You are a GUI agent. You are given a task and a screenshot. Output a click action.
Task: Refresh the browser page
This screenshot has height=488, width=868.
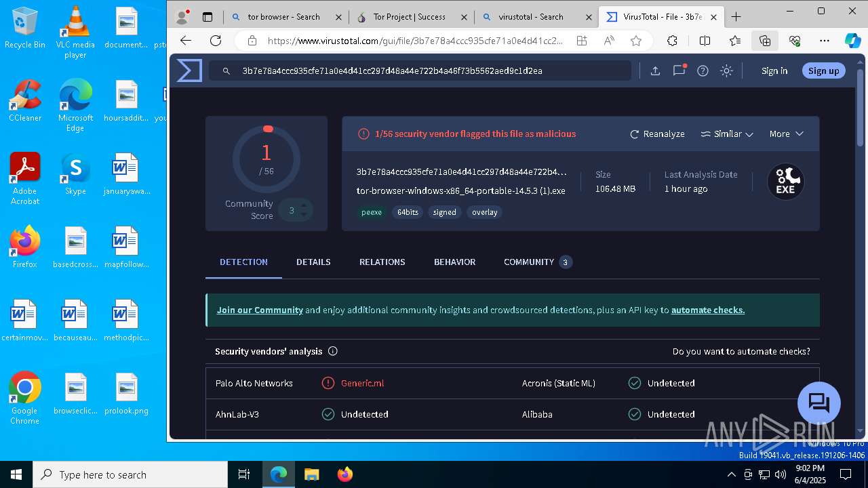click(216, 41)
